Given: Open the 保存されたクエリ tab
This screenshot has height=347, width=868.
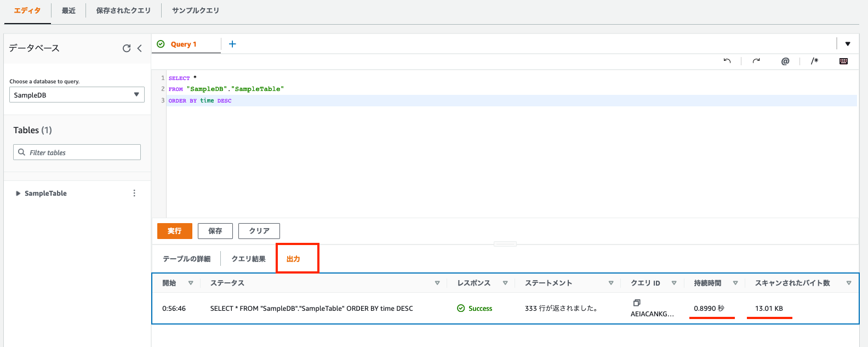Looking at the screenshot, I should tap(123, 10).
